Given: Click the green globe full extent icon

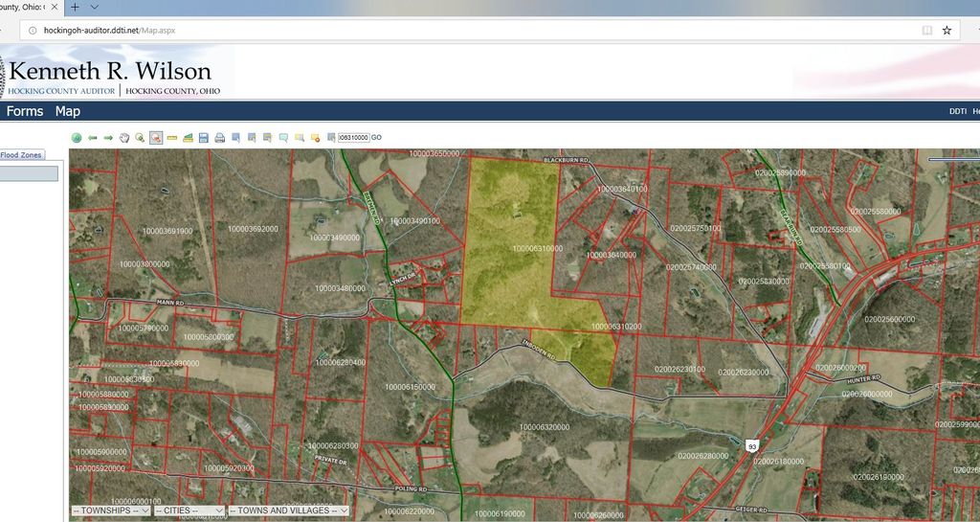Looking at the screenshot, I should 77,138.
